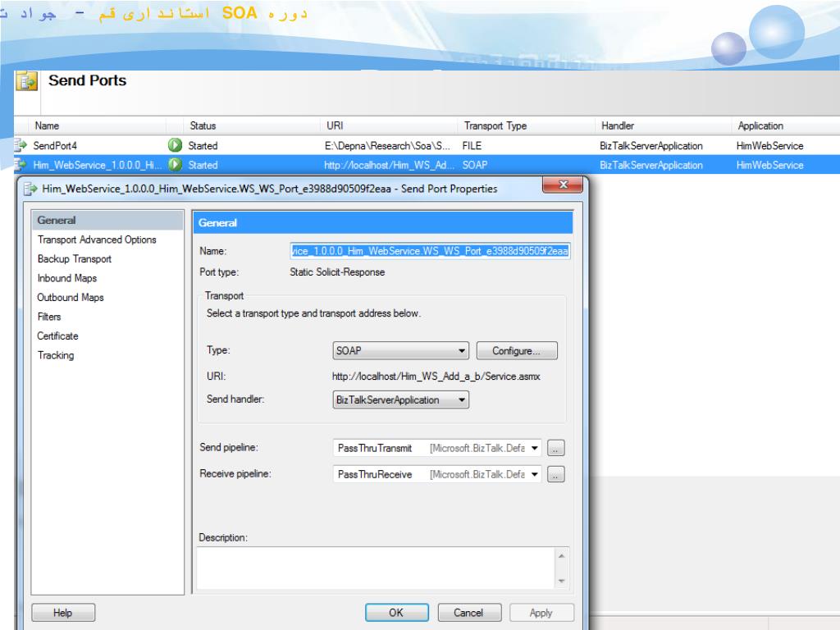Click OK to save port properties
The height and width of the screenshot is (630, 840).
[x=396, y=613]
